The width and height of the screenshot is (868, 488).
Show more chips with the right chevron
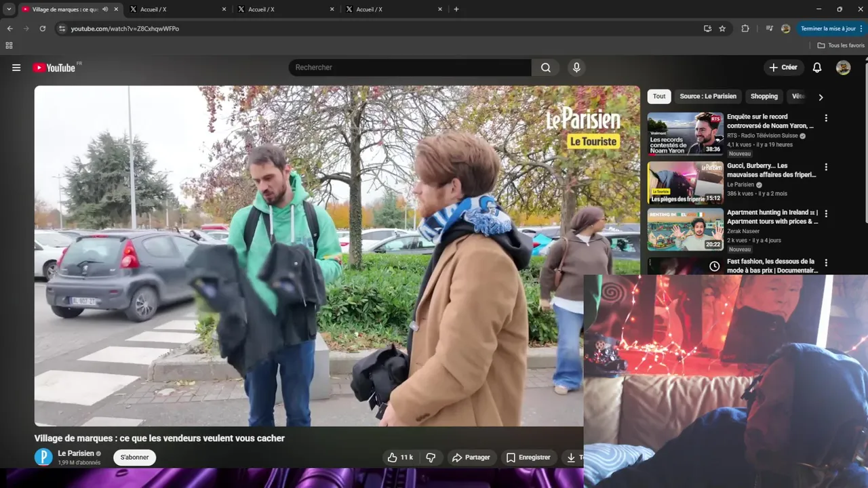pyautogui.click(x=821, y=97)
